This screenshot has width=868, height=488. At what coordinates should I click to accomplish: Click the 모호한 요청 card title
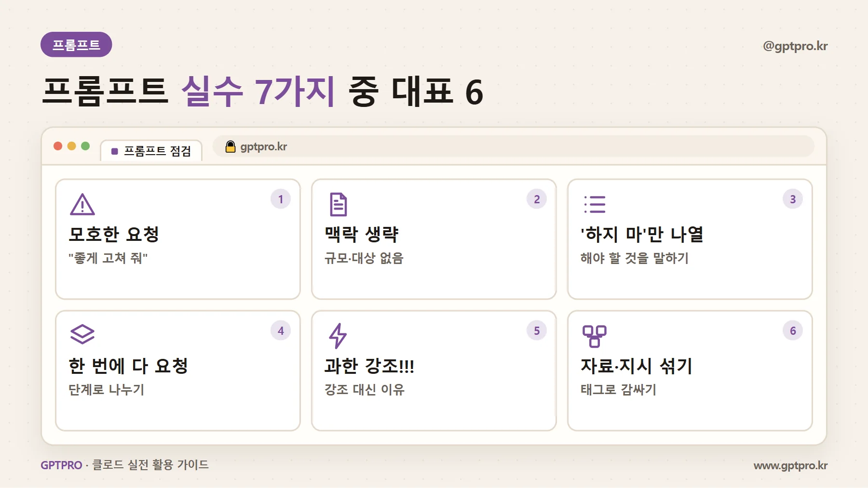[x=114, y=234]
